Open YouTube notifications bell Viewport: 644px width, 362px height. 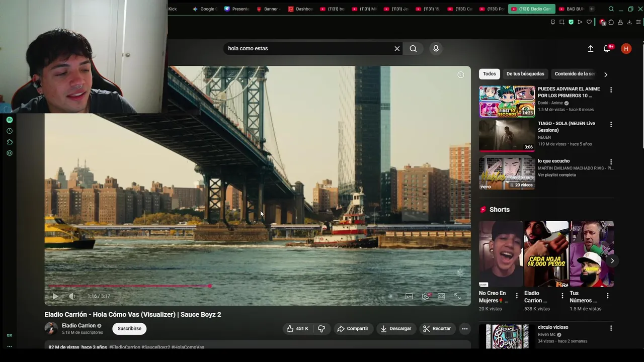click(607, 48)
